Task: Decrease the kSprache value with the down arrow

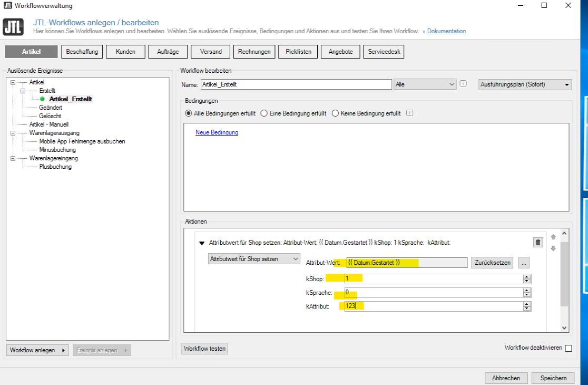Action: tap(527, 295)
